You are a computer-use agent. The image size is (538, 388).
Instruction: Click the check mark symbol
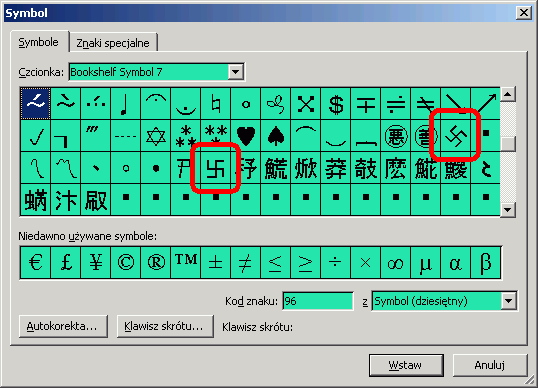pyautogui.click(x=36, y=136)
